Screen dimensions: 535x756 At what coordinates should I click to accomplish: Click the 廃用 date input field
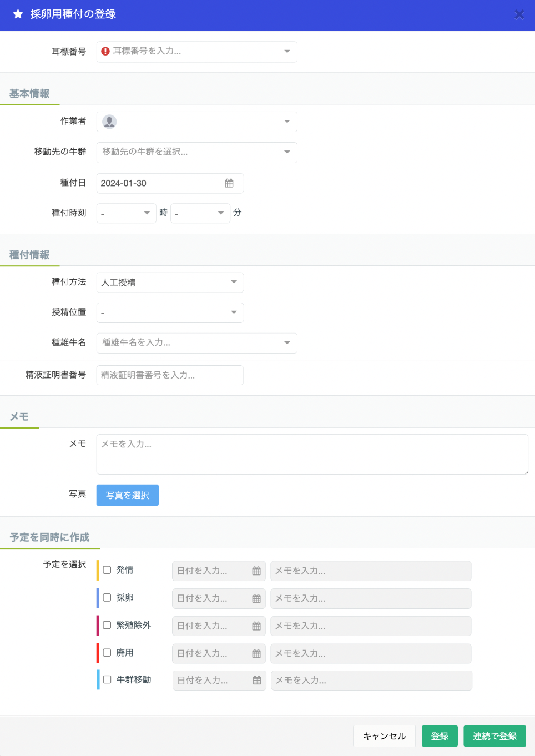click(x=219, y=654)
